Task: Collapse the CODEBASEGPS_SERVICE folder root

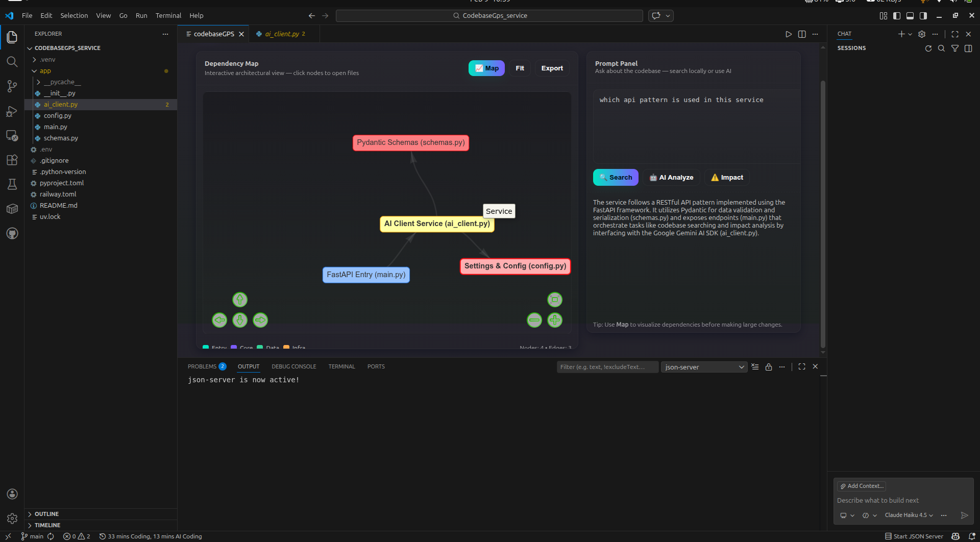Action: coord(30,48)
